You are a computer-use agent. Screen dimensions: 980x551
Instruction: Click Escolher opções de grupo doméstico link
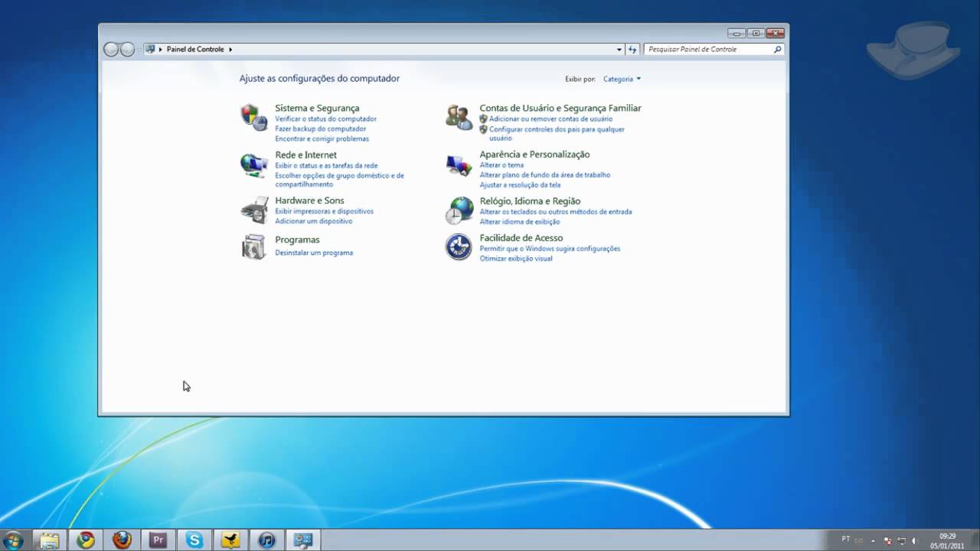pyautogui.click(x=339, y=180)
